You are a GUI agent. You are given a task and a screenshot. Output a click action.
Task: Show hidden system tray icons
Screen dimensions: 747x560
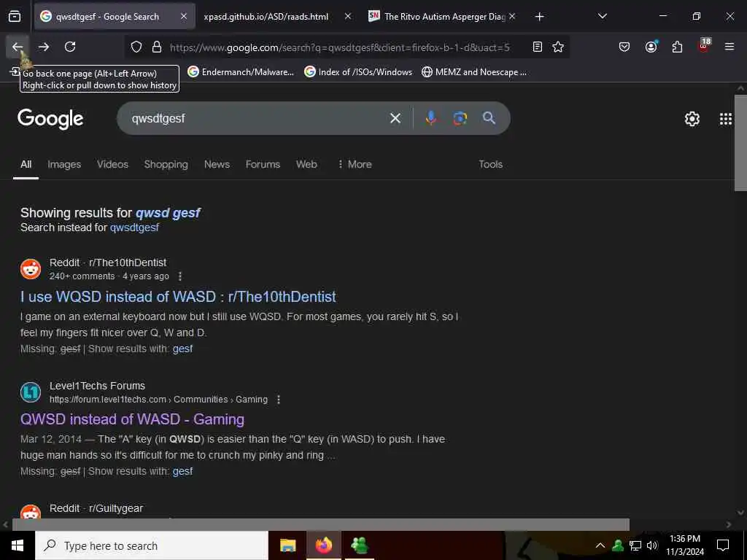point(600,545)
